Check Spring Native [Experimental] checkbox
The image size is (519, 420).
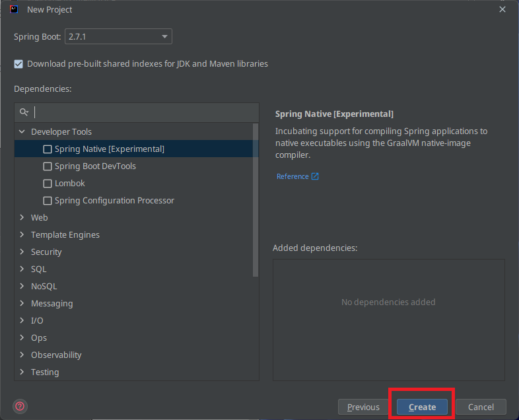(48, 149)
